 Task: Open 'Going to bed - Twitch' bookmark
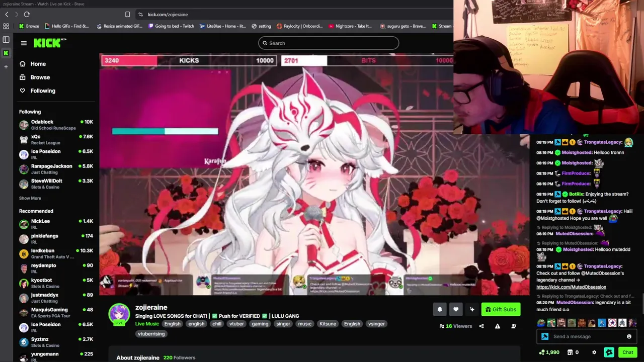point(171,26)
